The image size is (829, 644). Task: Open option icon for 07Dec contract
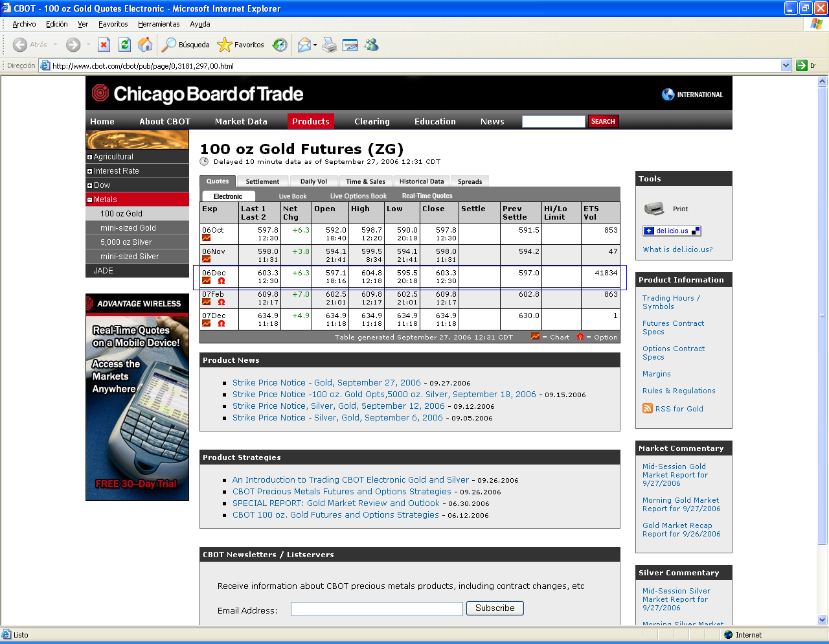pyautogui.click(x=221, y=323)
